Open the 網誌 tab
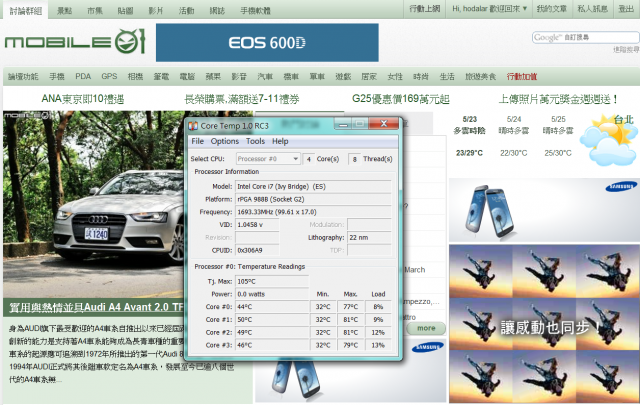 pos(217,11)
